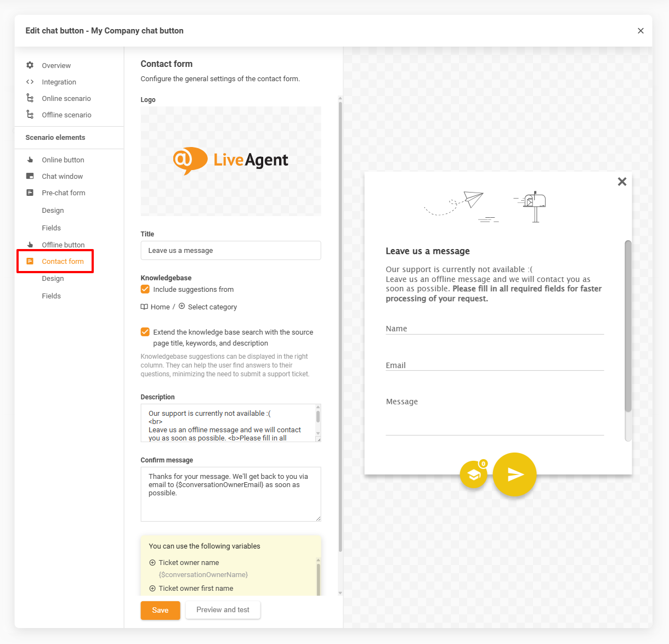Click the Confirm message text area
The height and width of the screenshot is (644, 669).
click(x=230, y=494)
